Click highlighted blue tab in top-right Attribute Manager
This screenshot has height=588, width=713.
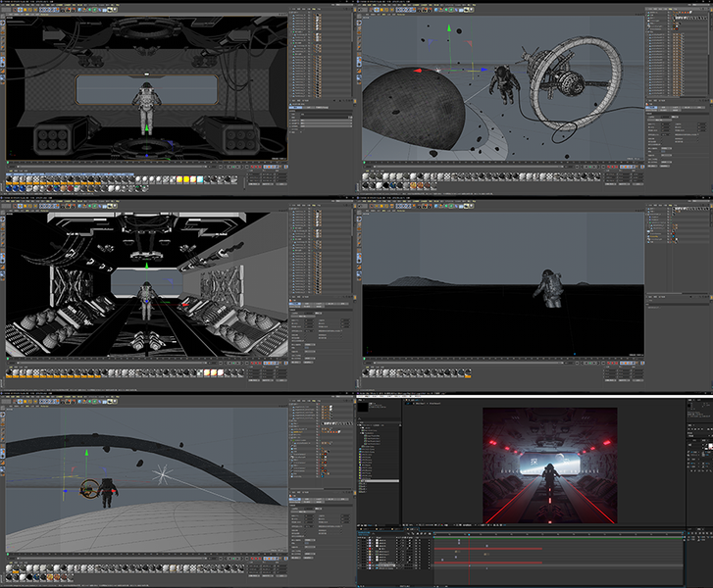[651, 107]
